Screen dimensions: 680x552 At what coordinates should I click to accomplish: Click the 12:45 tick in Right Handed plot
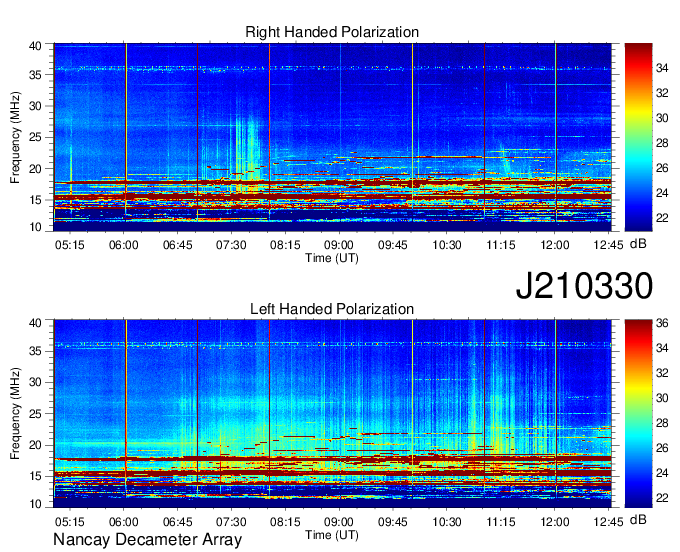click(x=608, y=245)
